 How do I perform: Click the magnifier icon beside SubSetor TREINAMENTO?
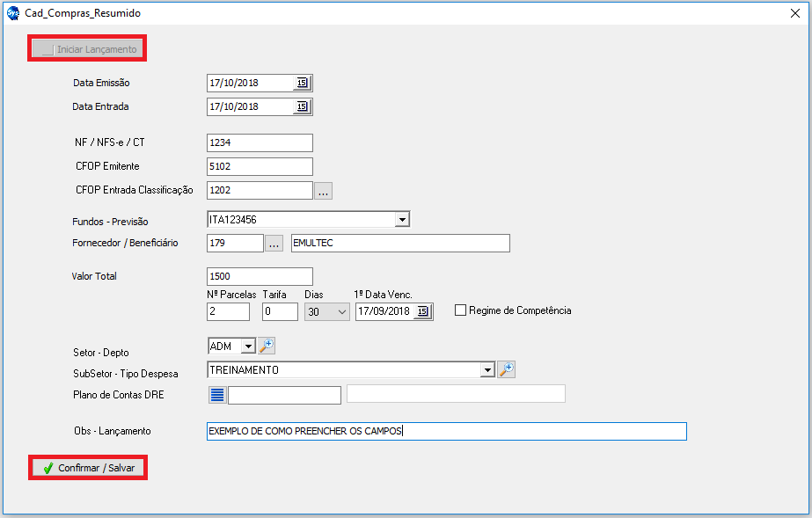tap(506, 370)
